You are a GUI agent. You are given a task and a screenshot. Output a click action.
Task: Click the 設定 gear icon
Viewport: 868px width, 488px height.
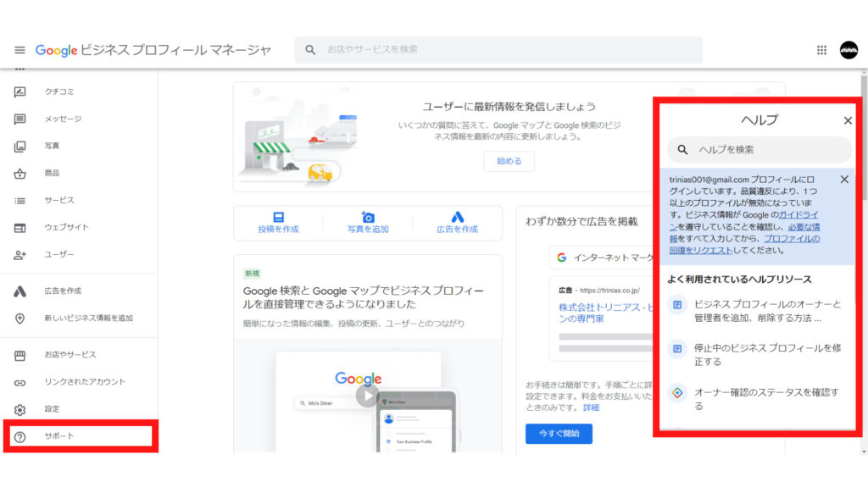[20, 409]
